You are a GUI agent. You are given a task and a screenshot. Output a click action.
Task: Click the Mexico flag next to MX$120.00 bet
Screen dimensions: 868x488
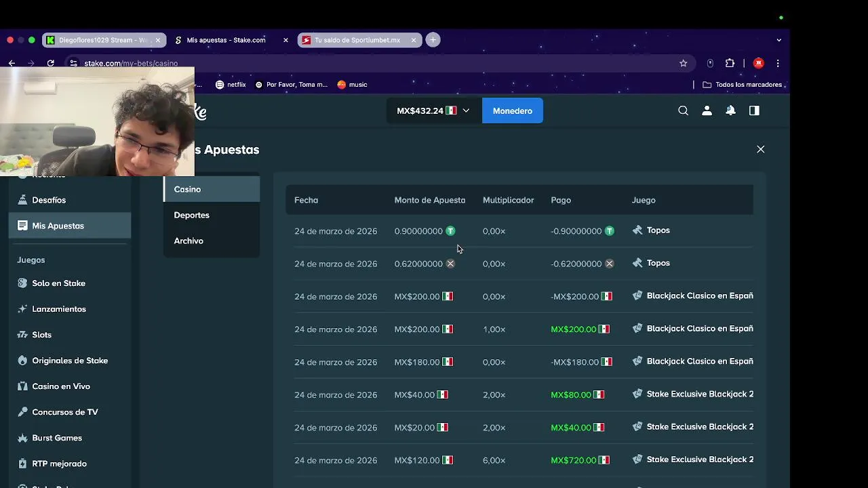click(x=448, y=460)
